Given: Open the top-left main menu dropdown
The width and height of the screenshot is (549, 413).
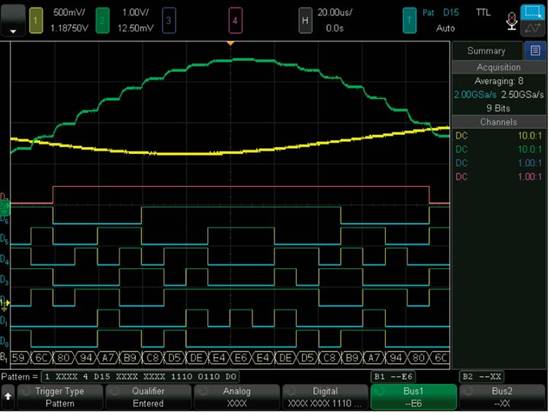Looking at the screenshot, I should click(13, 20).
